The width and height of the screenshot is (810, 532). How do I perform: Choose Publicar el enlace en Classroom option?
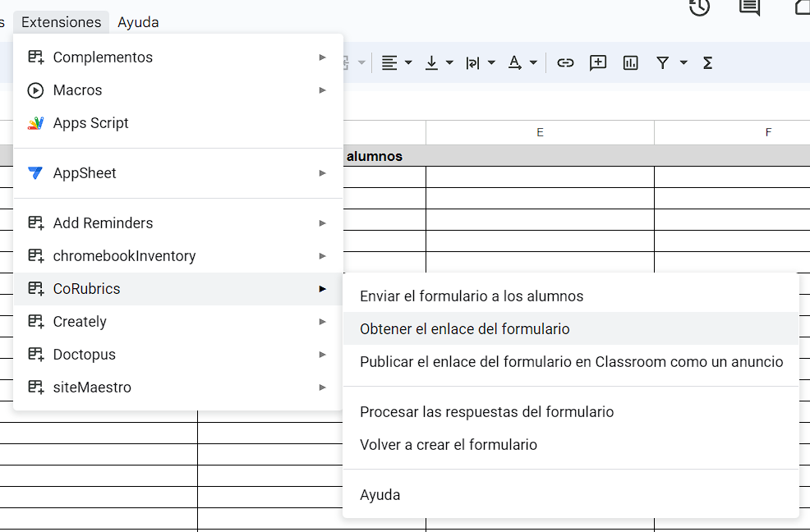[571, 361]
